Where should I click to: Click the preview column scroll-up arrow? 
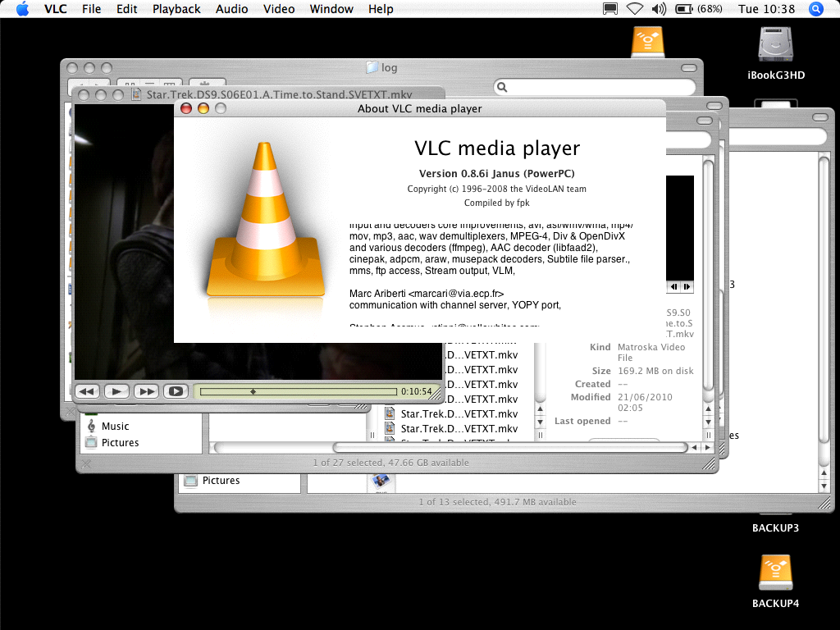pos(708,409)
